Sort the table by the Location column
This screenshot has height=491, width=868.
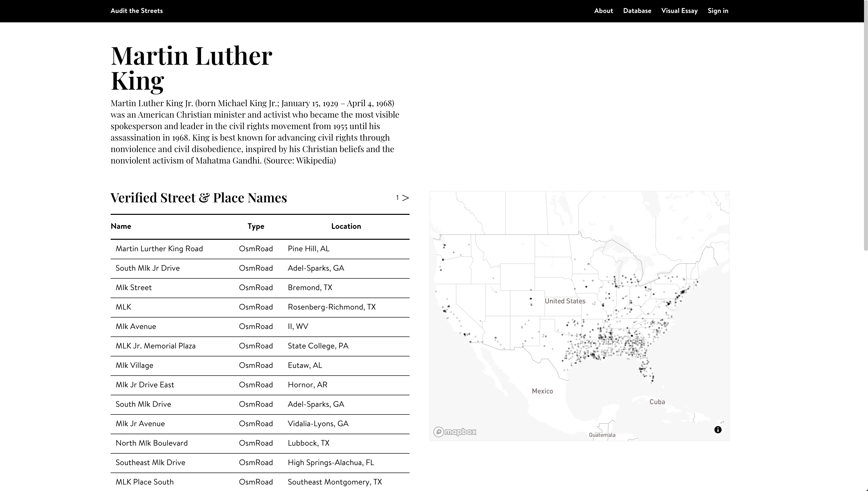click(x=346, y=226)
